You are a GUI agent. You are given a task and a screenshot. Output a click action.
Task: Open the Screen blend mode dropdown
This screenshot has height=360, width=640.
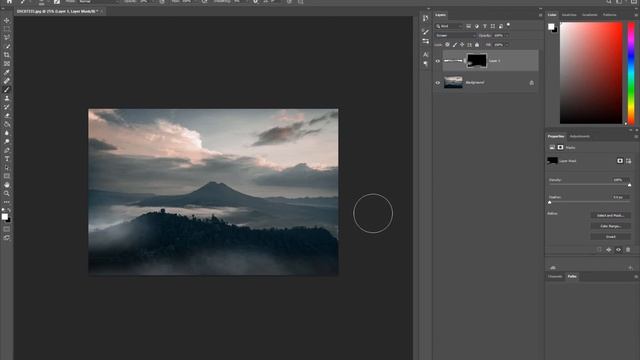(455, 36)
